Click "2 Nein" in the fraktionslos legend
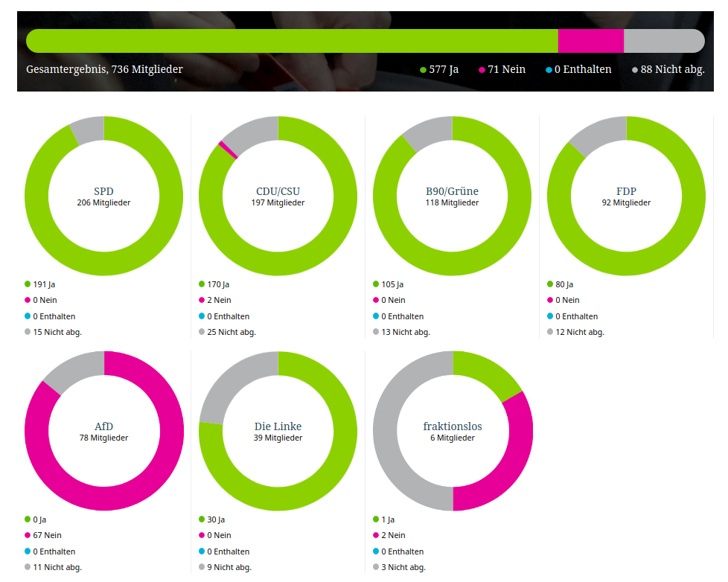 pyautogui.click(x=389, y=536)
